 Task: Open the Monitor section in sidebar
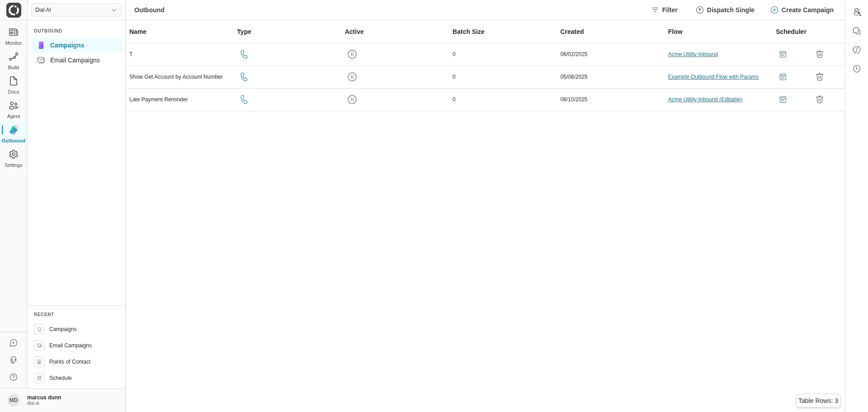pyautogui.click(x=14, y=37)
